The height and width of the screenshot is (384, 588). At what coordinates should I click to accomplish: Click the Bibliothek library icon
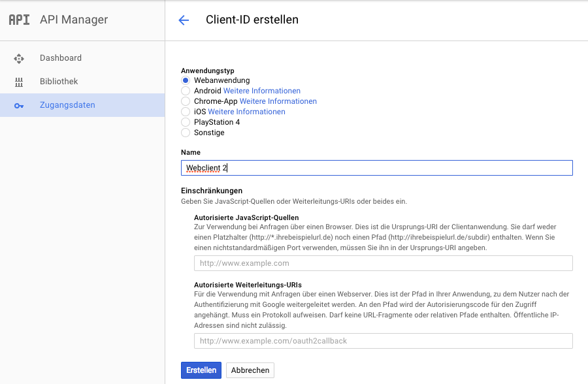(x=19, y=82)
